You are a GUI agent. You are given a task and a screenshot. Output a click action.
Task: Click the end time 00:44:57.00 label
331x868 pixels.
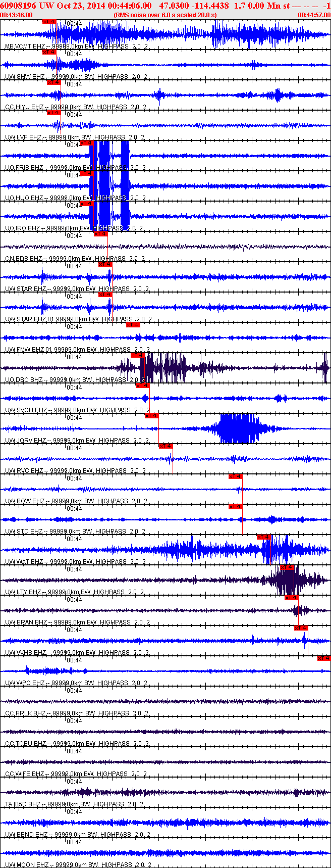(314, 15)
